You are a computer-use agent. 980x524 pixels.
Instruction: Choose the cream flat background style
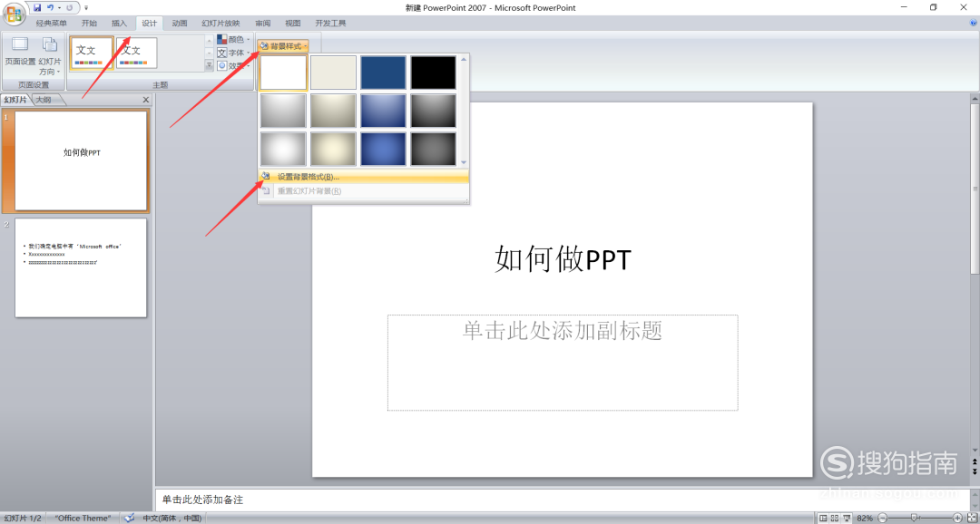(333, 73)
